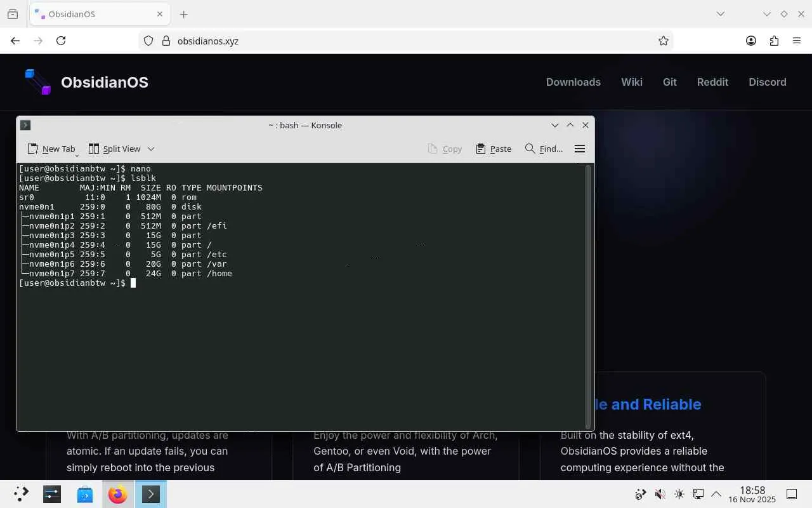Open the leftmost tray icon beside volume

coord(641,494)
